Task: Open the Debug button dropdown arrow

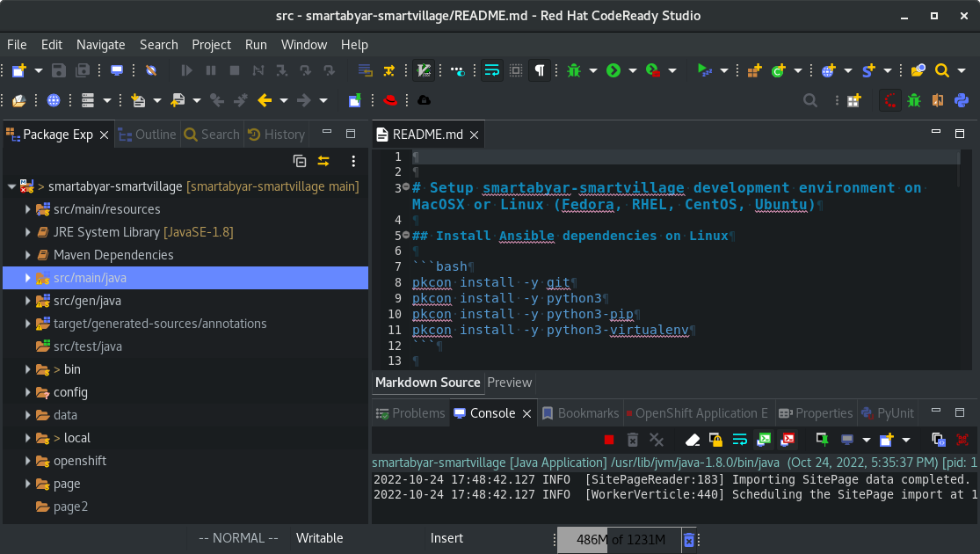Action: click(x=593, y=70)
